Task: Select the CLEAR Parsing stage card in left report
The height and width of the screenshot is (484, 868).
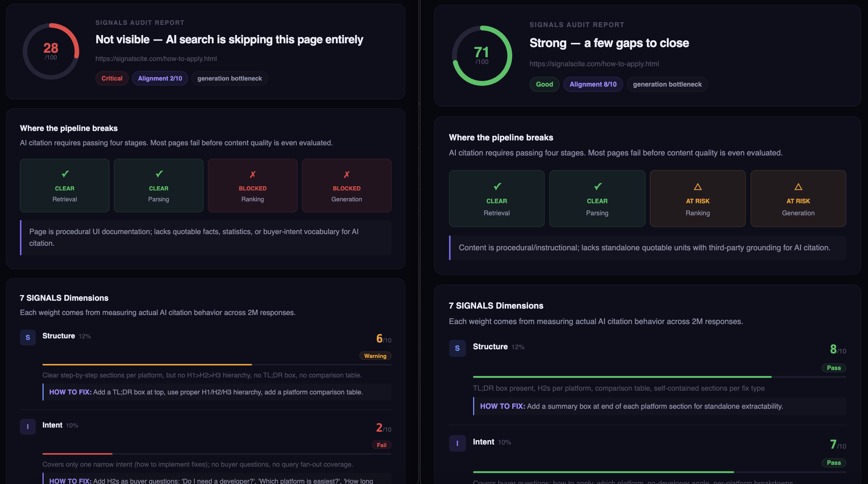Action: [x=159, y=186]
